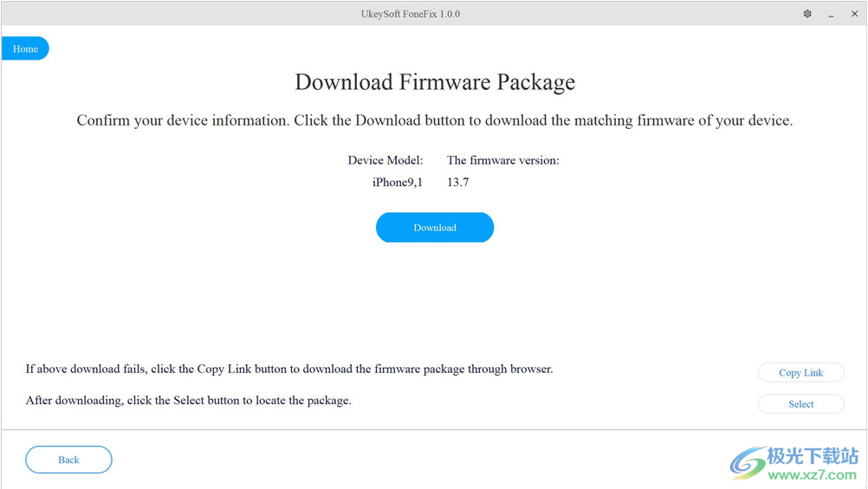Click the Download Firmware Package heading
This screenshot has height=489, width=868.
[x=435, y=82]
